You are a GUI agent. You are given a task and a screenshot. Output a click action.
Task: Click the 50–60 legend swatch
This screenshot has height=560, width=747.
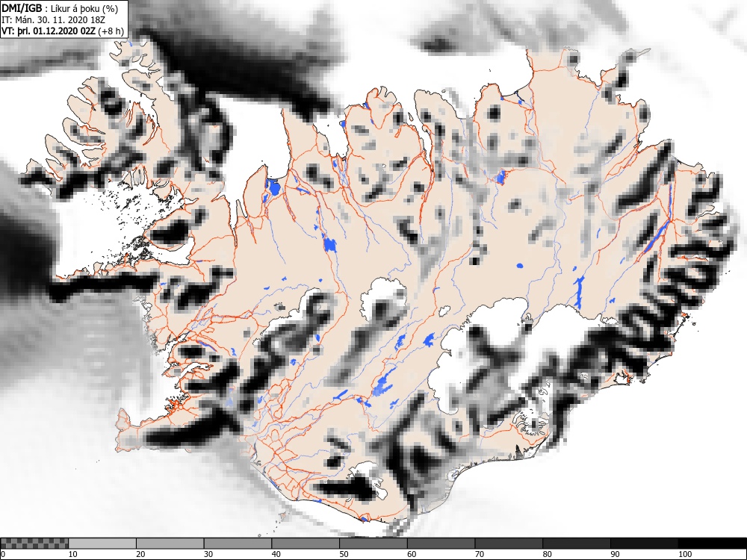point(373,544)
